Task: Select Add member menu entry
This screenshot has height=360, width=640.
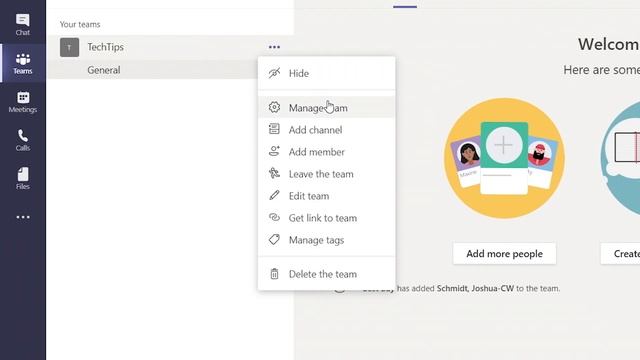Action: coord(327,152)
